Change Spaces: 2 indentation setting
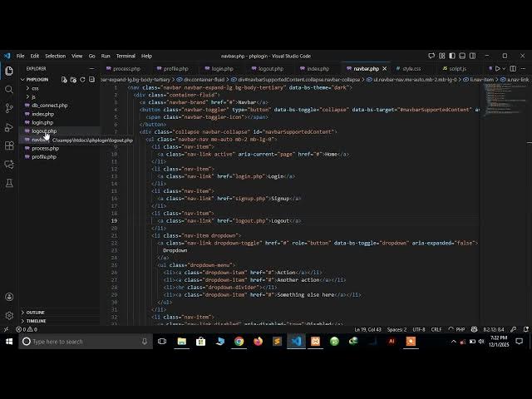The height and width of the screenshot is (399, 532). (x=397, y=329)
